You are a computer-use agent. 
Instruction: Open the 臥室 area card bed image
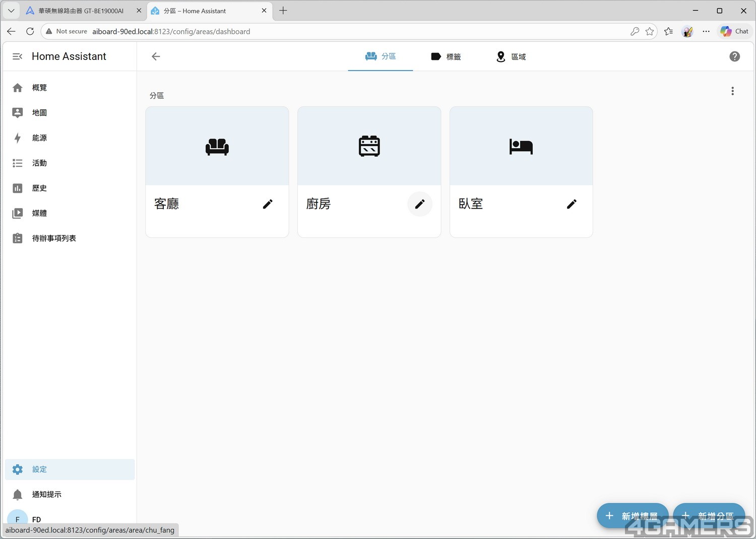[x=521, y=146]
